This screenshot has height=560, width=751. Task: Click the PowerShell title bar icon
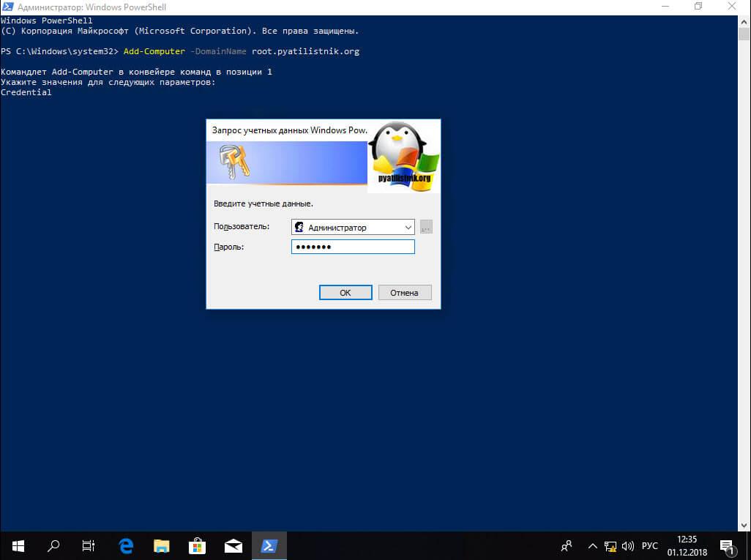[x=7, y=7]
